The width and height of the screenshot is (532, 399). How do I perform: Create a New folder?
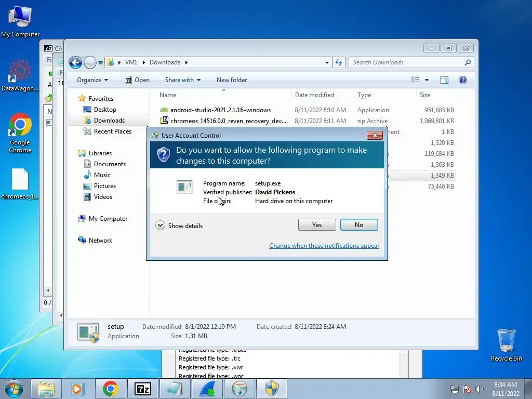click(232, 80)
